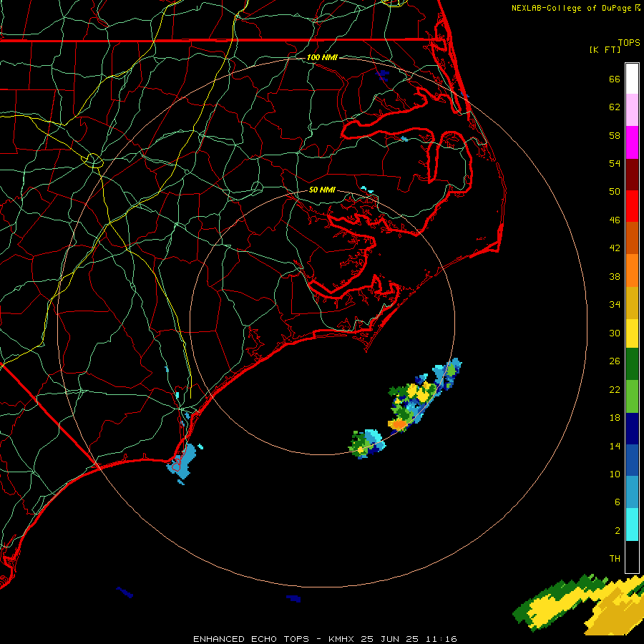Viewport: 644px width, 644px height.
Task: Click the KMHX station identifier in caption
Action: tap(342, 639)
